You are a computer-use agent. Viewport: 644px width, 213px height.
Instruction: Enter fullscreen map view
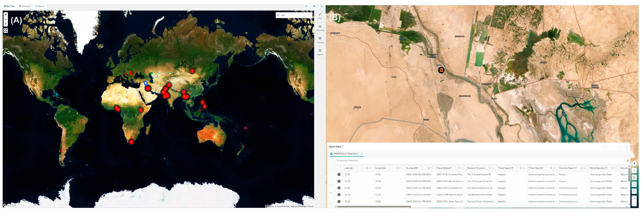tap(6, 30)
